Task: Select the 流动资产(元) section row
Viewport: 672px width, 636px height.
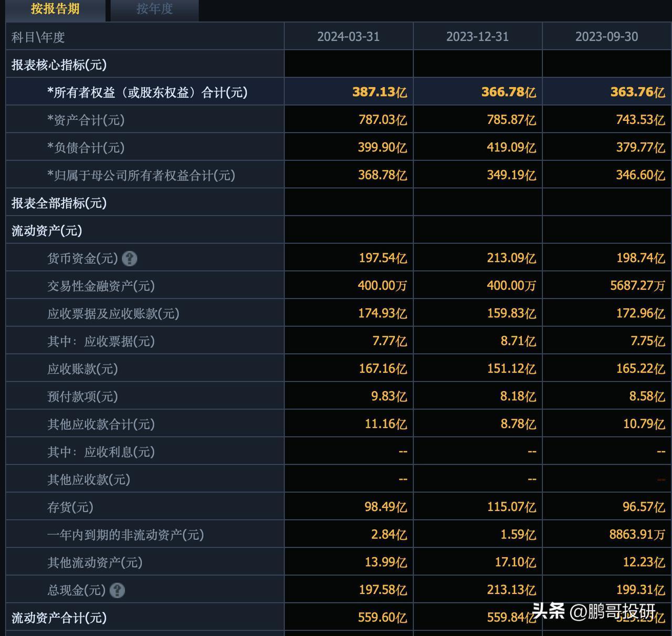Action: coord(47,231)
